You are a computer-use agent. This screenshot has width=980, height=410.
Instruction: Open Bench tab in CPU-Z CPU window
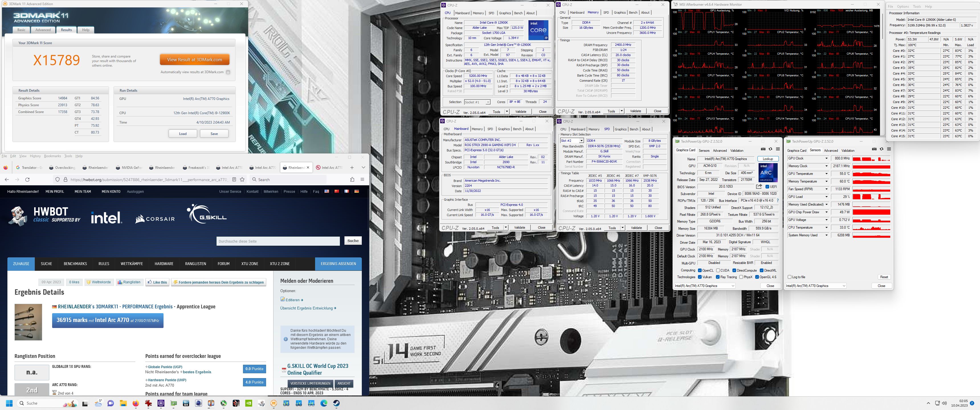pyautogui.click(x=518, y=13)
